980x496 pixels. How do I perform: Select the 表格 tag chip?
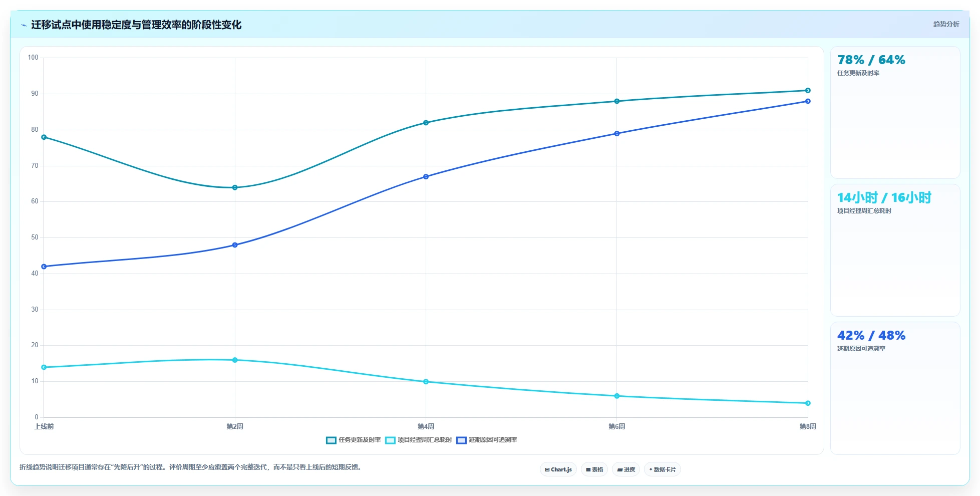point(594,469)
